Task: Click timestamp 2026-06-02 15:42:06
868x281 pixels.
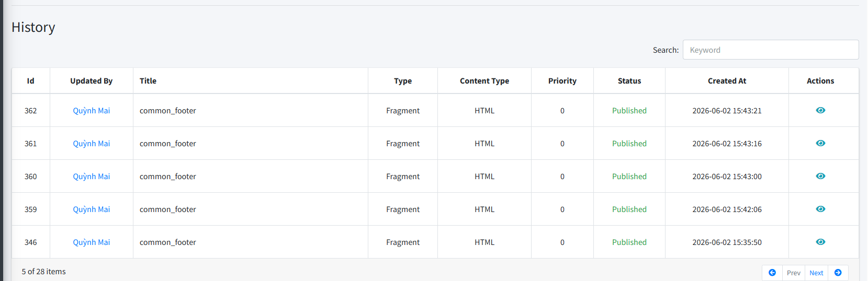Action: click(727, 209)
